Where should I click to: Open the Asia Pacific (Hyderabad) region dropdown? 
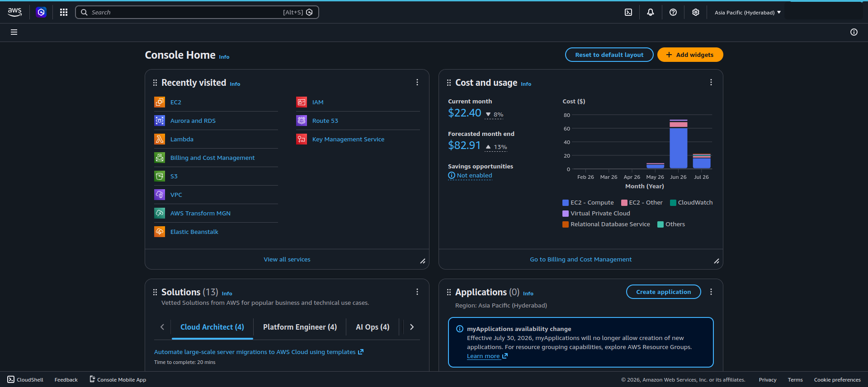[x=748, y=12]
